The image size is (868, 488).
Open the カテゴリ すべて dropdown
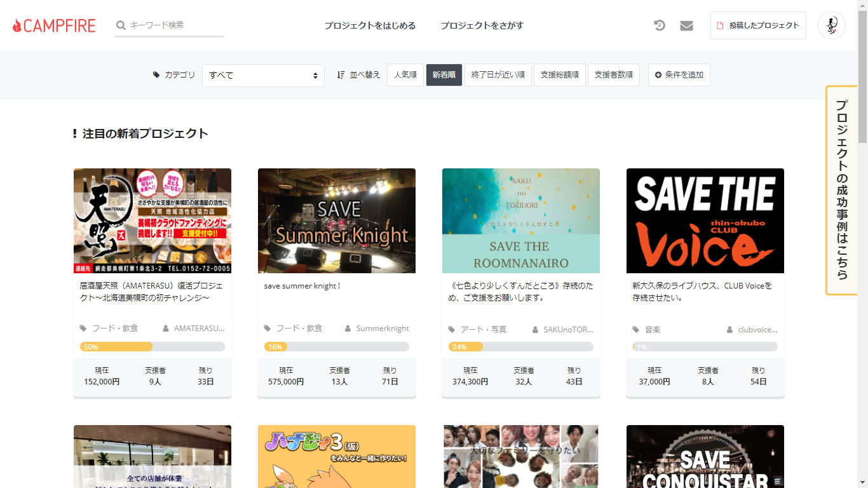(x=263, y=76)
